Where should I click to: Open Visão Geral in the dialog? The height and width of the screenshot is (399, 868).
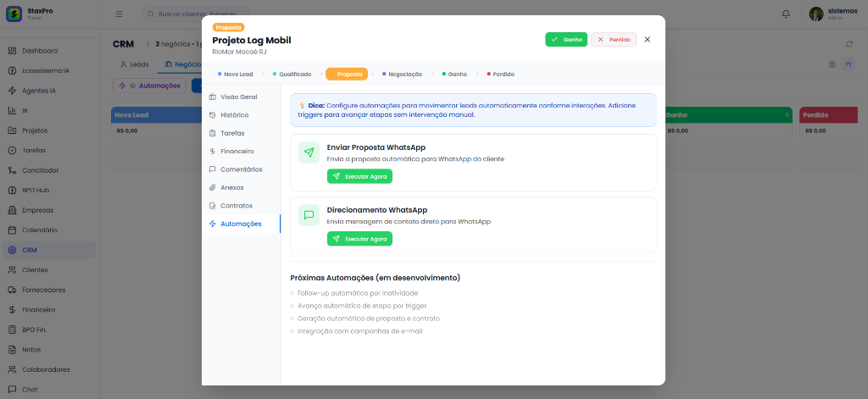[242, 97]
